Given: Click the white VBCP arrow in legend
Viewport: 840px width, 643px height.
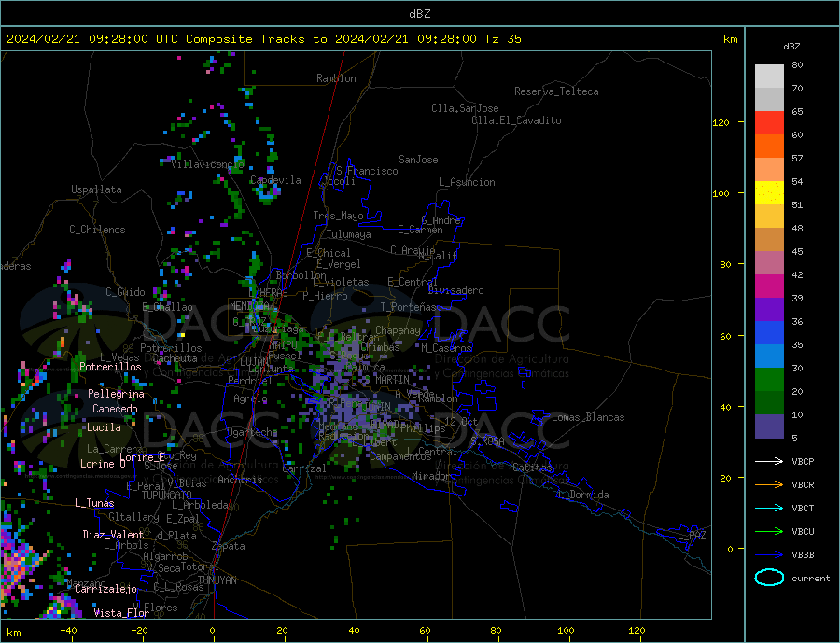Looking at the screenshot, I should tap(769, 461).
